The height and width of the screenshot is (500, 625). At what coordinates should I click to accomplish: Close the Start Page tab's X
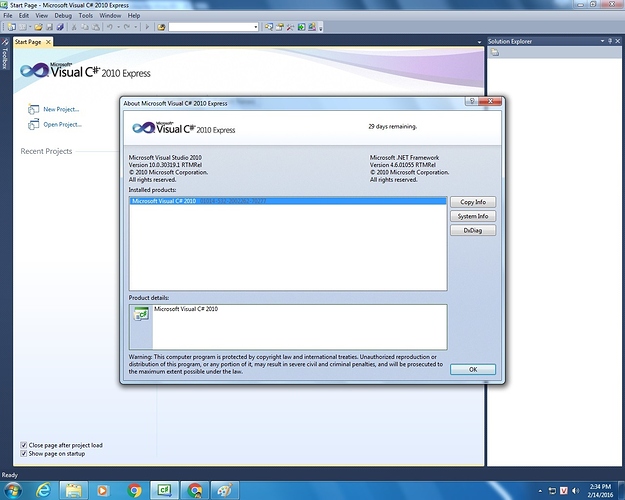tap(48, 42)
